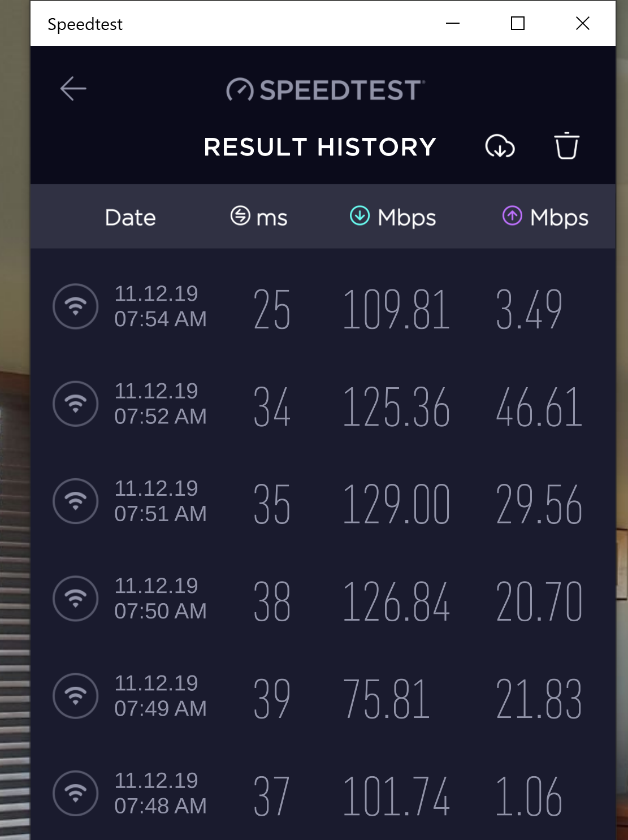Select the 129.00 Mbps download result
Screen dimensions: 628x840
[x=396, y=504]
